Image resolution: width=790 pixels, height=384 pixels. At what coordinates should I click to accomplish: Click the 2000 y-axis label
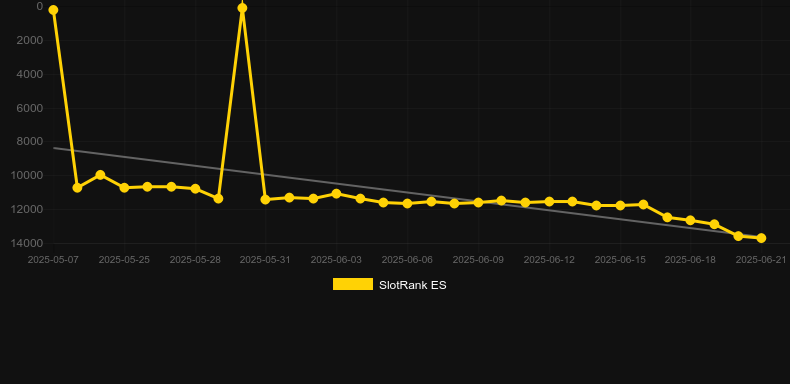pos(29,40)
